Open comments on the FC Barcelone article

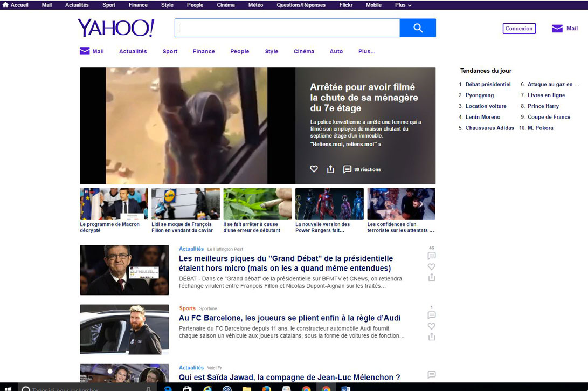click(x=432, y=315)
